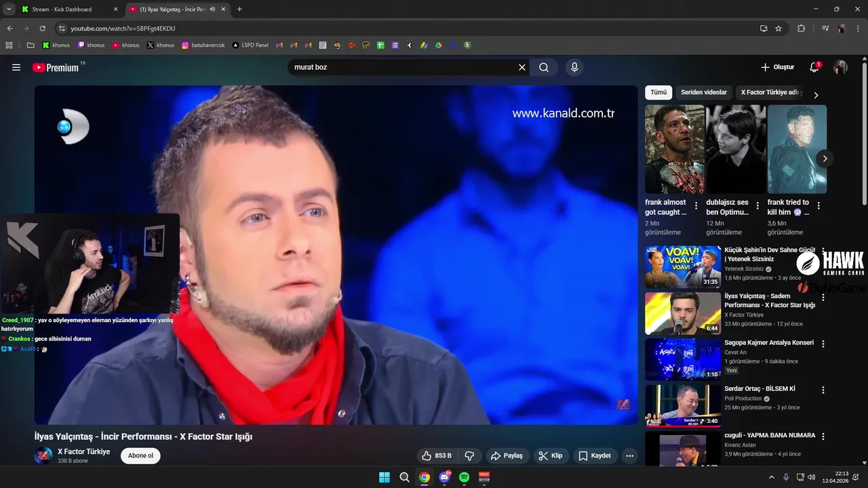The width and height of the screenshot is (868, 488).
Task: Open the YouTube account avatar menu
Action: pos(840,67)
